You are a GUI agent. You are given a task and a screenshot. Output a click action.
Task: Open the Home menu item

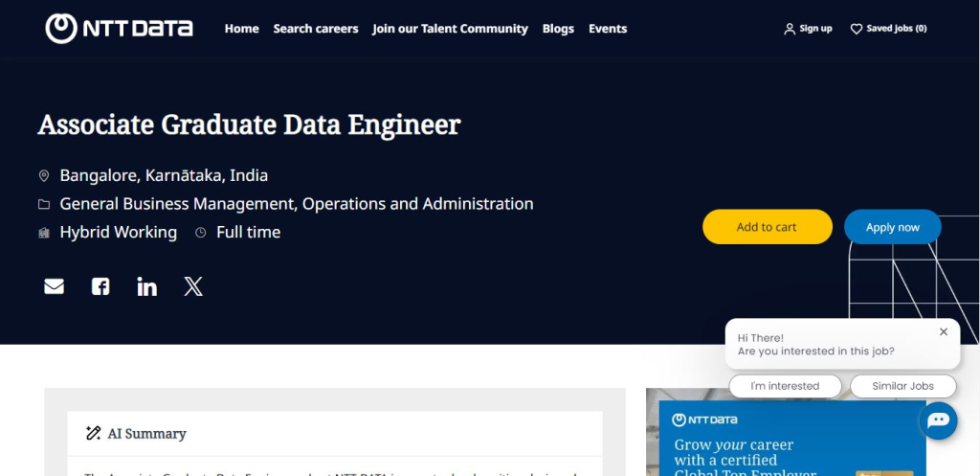pyautogui.click(x=242, y=29)
